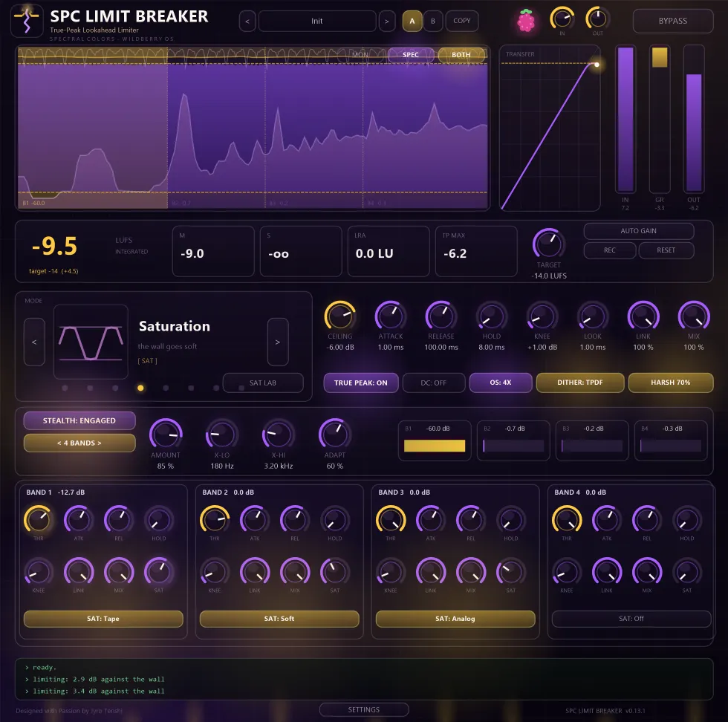Click the RELEASE knob
Image resolution: width=728 pixels, height=722 pixels.
click(x=441, y=316)
